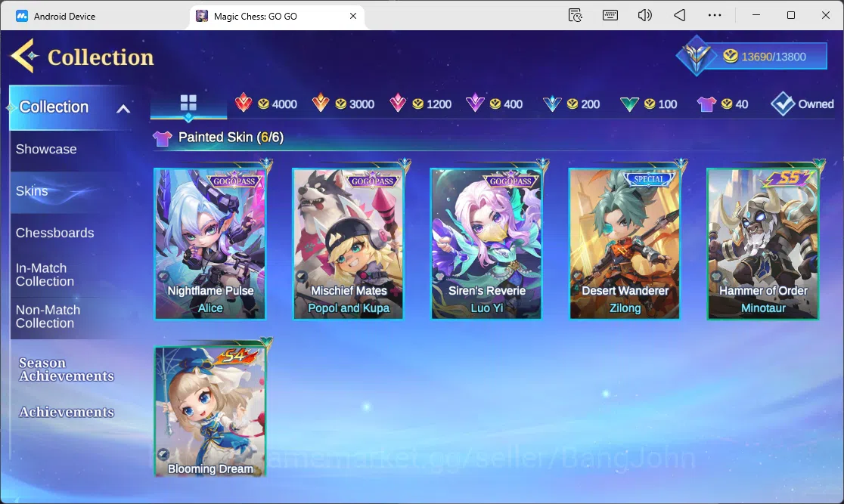Filter skins by the 40 shirt tier
This screenshot has height=504, width=844.
[x=723, y=104]
